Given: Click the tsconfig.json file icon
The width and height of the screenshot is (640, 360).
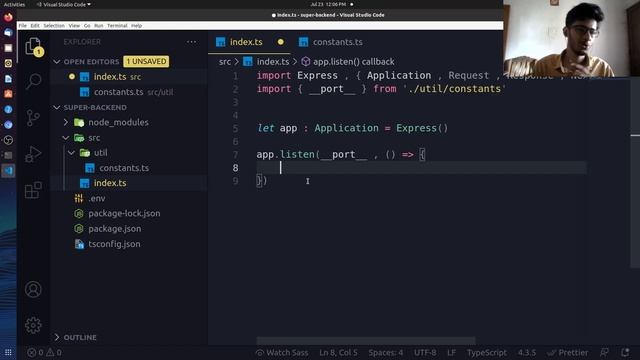Looking at the screenshot, I should pyautogui.click(x=79, y=244).
